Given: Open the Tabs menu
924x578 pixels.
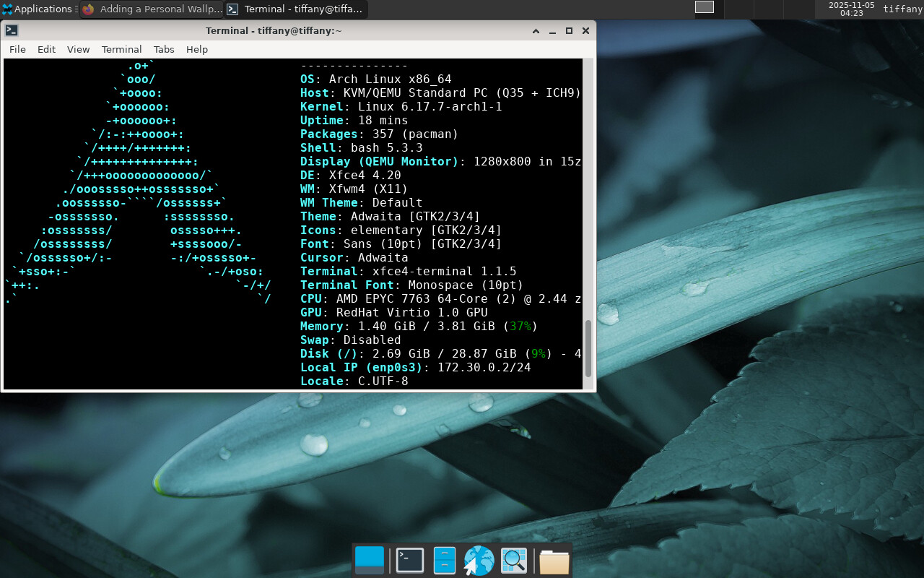Looking at the screenshot, I should click(x=164, y=49).
